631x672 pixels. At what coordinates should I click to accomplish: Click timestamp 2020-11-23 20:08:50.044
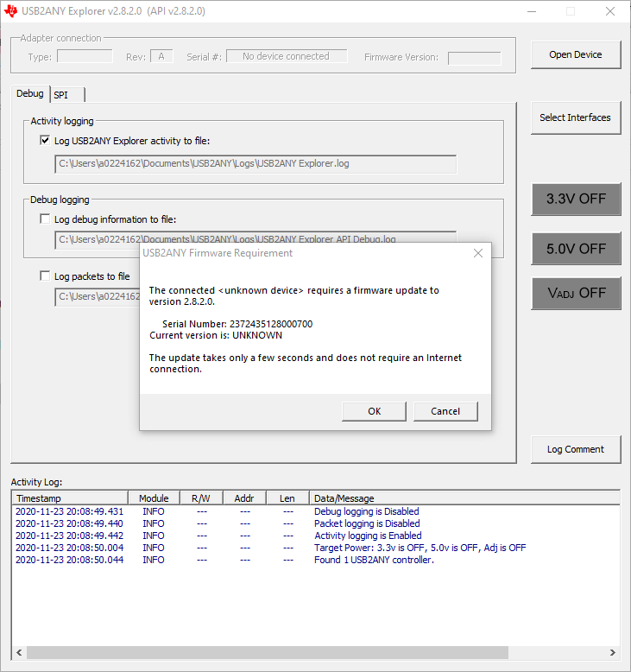(69, 560)
